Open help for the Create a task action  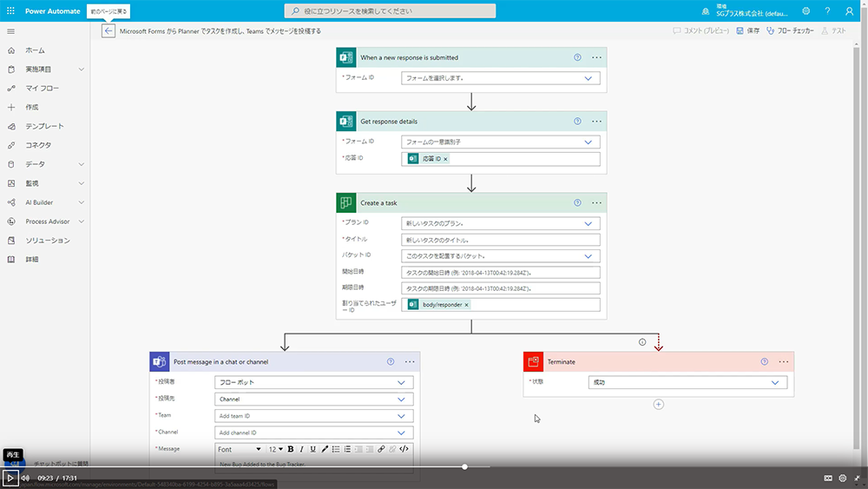coord(577,202)
